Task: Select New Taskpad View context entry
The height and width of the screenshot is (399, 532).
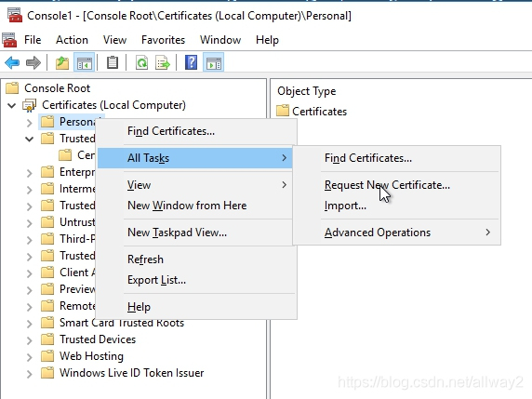Action: point(177,233)
